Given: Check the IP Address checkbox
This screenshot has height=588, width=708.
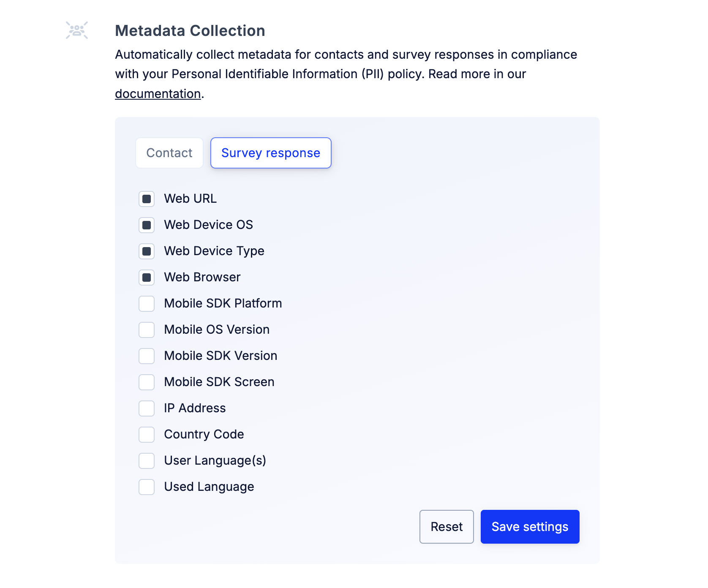Looking at the screenshot, I should [147, 408].
